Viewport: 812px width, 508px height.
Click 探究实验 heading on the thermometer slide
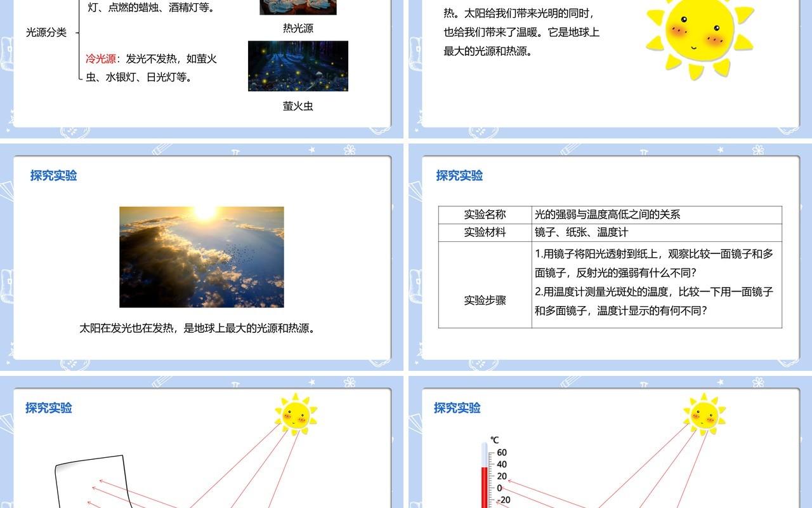457,408
